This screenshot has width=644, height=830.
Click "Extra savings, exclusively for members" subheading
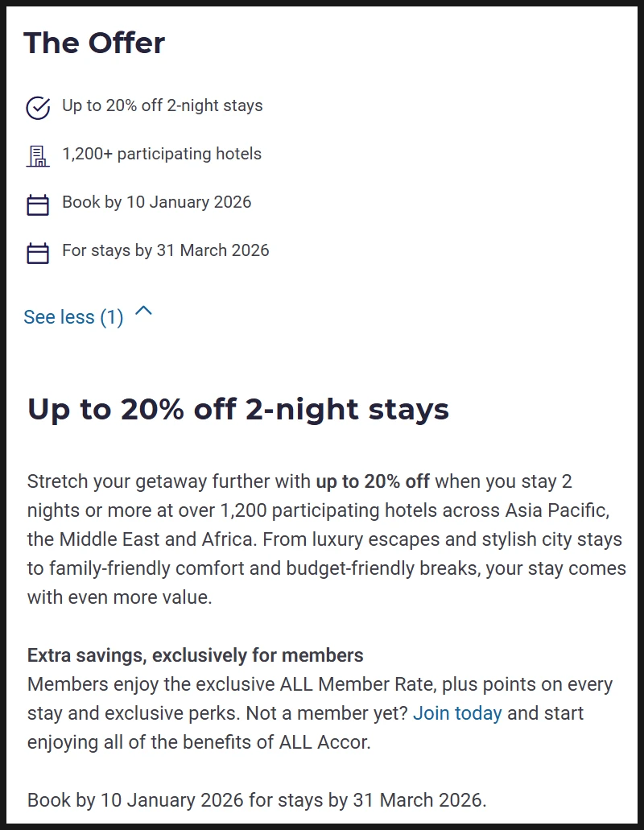click(196, 655)
